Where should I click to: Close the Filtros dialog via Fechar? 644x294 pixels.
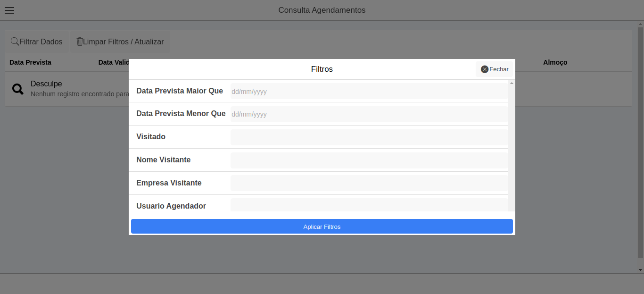(x=494, y=69)
